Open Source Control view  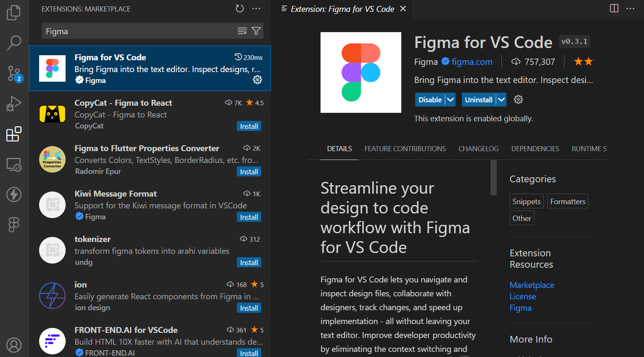pyautogui.click(x=14, y=73)
